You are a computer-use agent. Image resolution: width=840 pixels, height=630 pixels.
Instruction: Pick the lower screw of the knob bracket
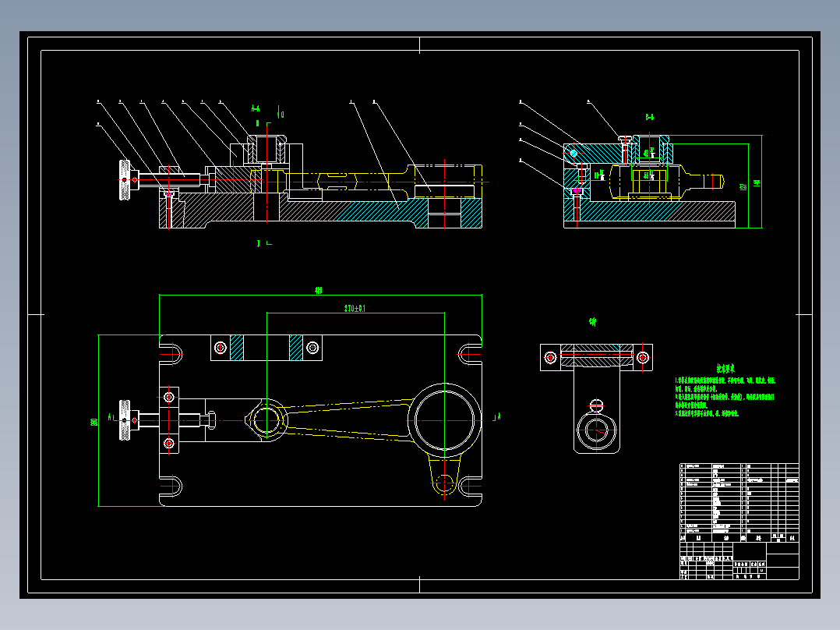click(x=169, y=444)
